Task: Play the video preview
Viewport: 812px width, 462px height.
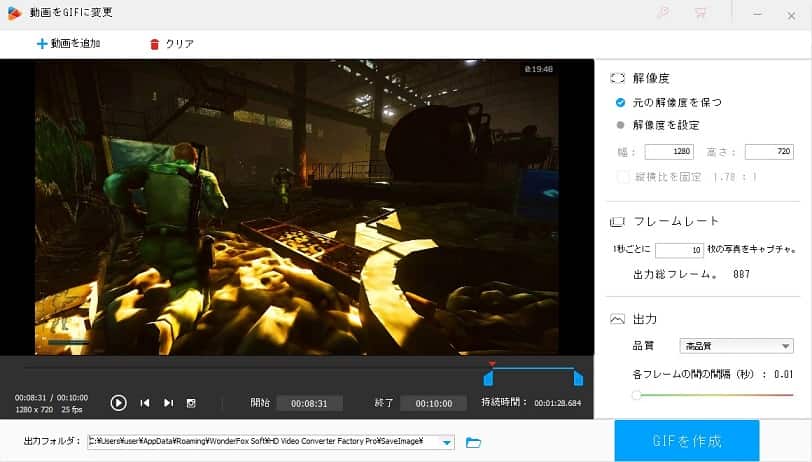Action: (x=118, y=402)
